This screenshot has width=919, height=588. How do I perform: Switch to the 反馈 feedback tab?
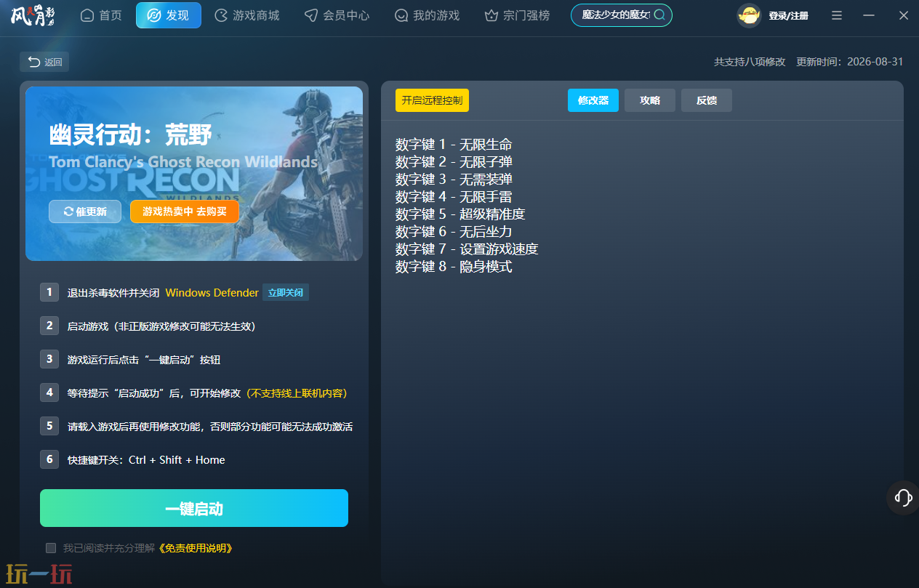coord(707,100)
